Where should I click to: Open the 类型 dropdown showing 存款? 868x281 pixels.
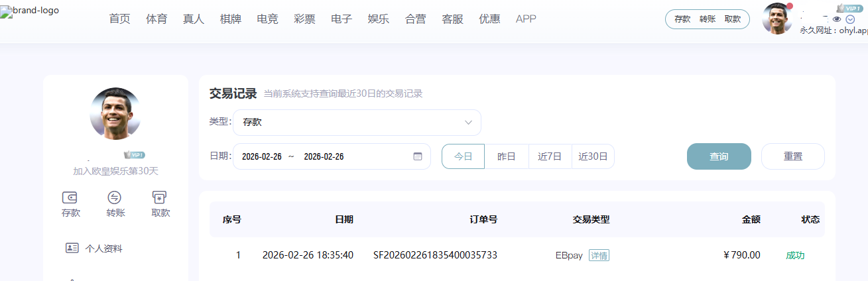pyautogui.click(x=357, y=123)
